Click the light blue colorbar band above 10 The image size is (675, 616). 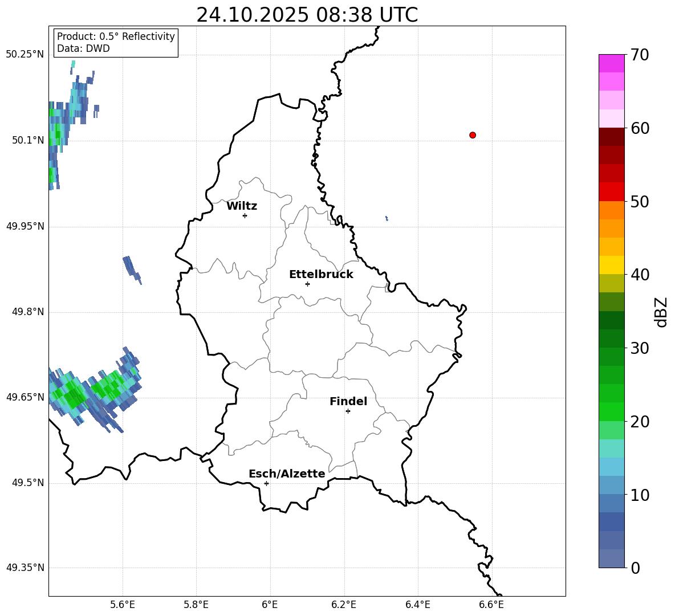611,485
